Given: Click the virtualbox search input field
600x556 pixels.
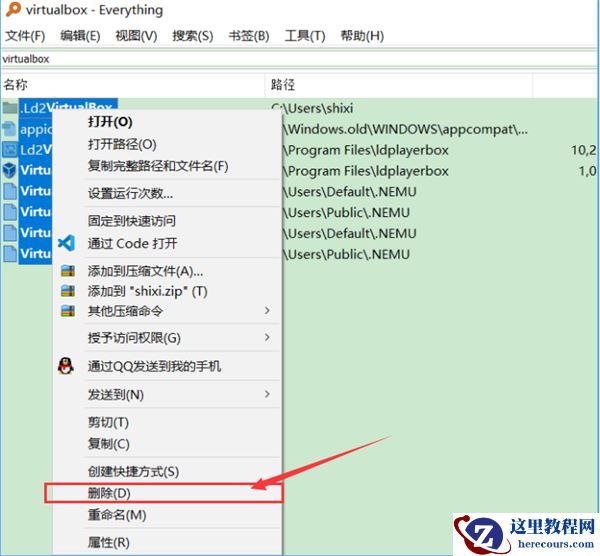Looking at the screenshot, I should tap(300, 59).
